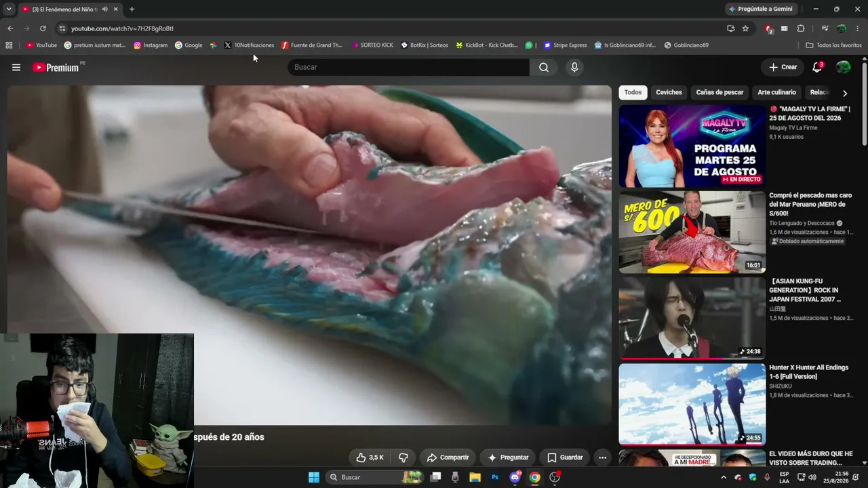This screenshot has height=488, width=868.
Task: Select the Cañas de pescar chip
Action: click(719, 93)
